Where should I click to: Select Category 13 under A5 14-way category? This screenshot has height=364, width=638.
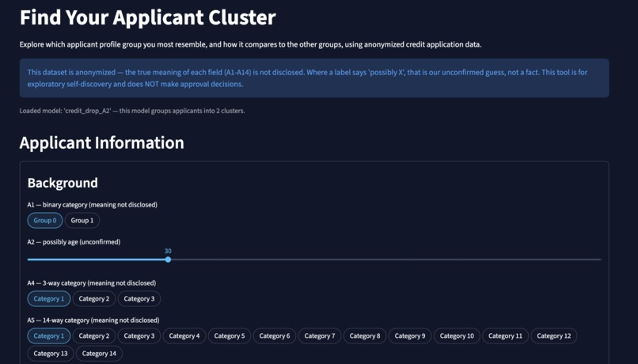click(51, 354)
